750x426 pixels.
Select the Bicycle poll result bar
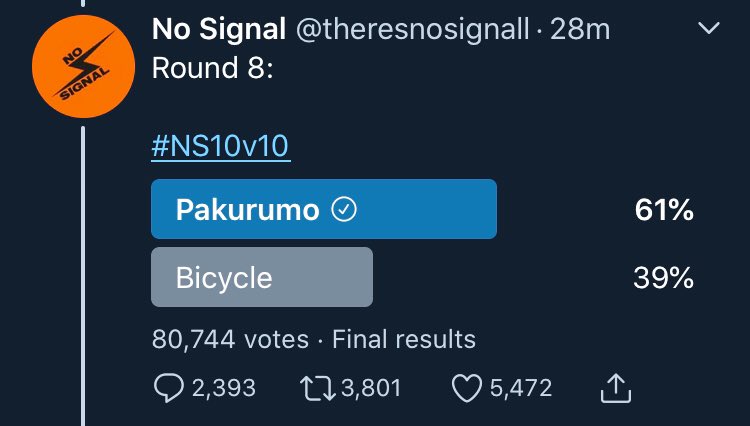pos(261,277)
